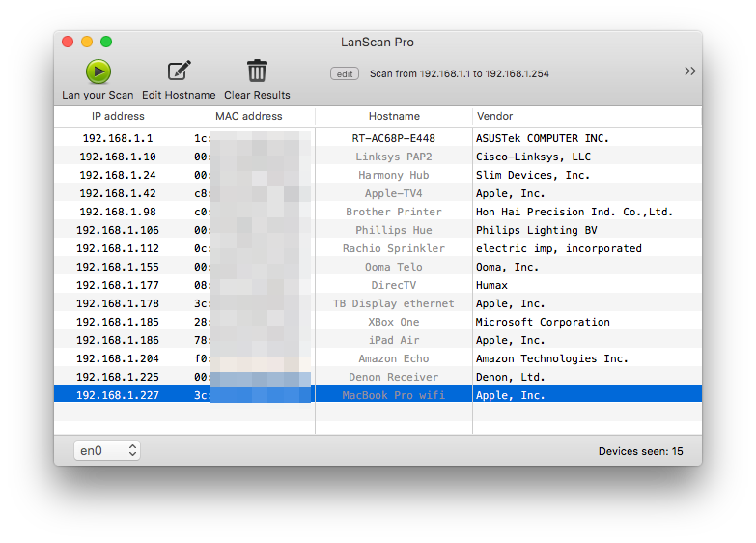Click hostname Ooma Telo
Viewport: 756px width, 543px height.
click(x=393, y=267)
